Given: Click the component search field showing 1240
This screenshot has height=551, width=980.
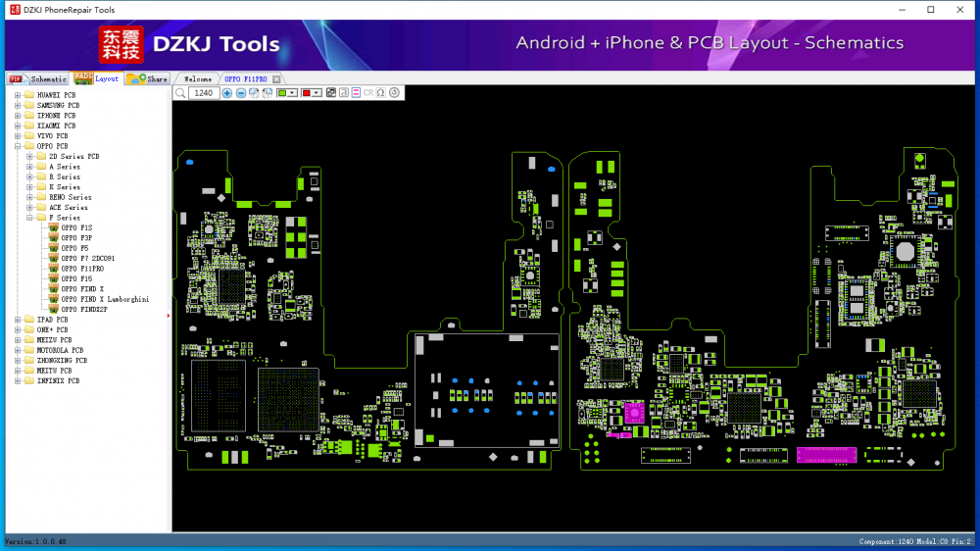Looking at the screenshot, I should pyautogui.click(x=204, y=93).
